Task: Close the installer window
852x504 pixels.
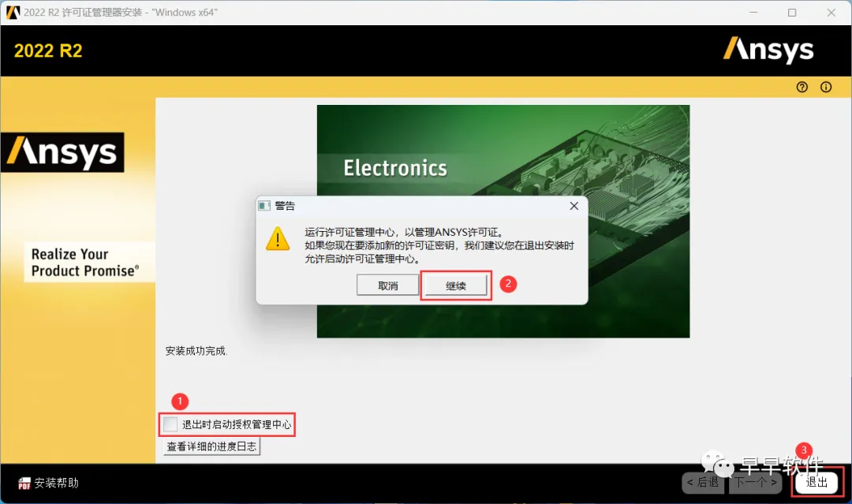Action: coord(831,13)
